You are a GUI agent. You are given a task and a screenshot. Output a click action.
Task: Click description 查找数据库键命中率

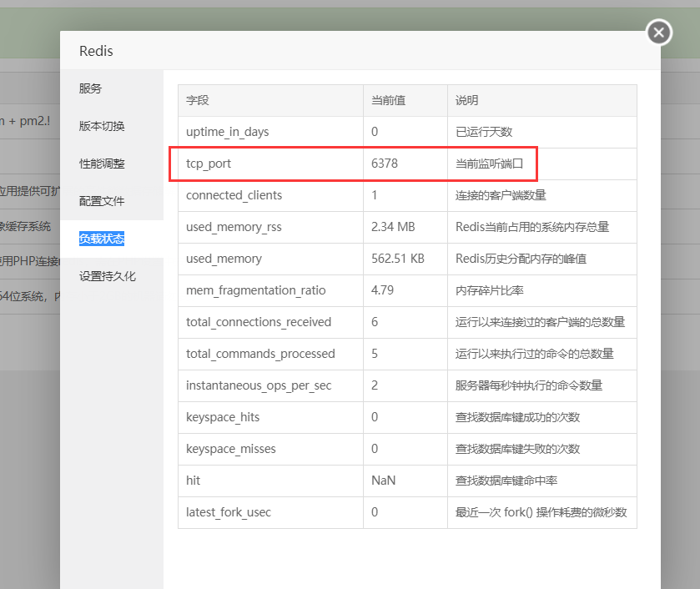coord(506,481)
